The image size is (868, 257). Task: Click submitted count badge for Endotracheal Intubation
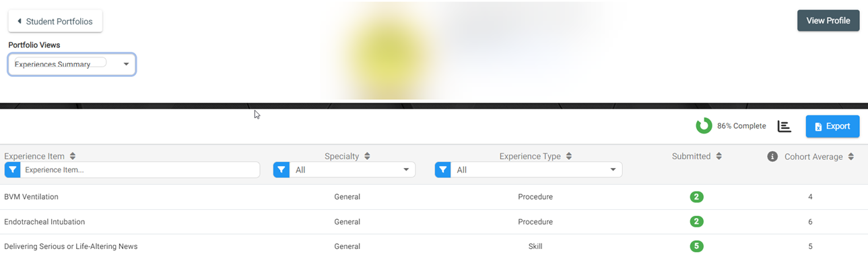696,221
